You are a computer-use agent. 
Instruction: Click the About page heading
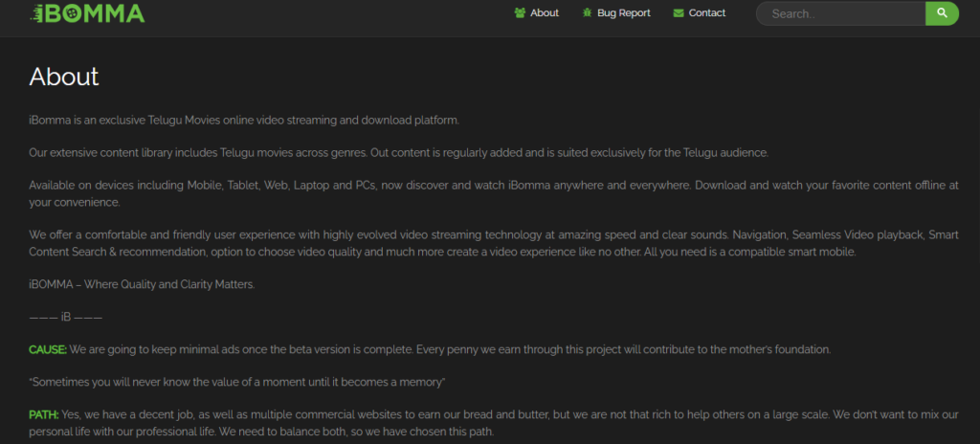[64, 77]
